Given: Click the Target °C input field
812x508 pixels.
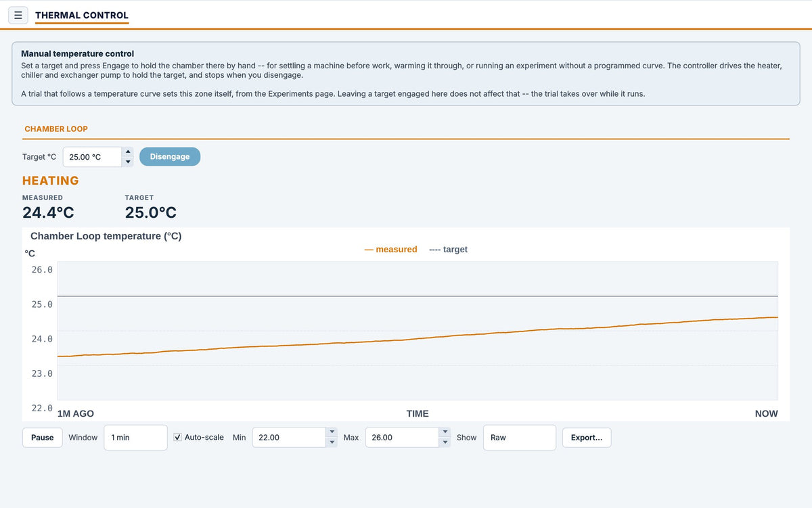Looking at the screenshot, I should point(92,157).
